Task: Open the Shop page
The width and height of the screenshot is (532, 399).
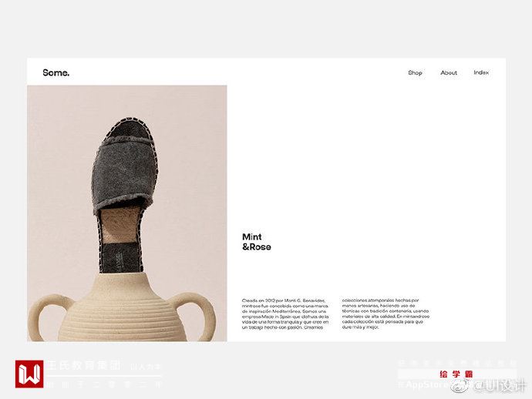Action: [x=415, y=72]
